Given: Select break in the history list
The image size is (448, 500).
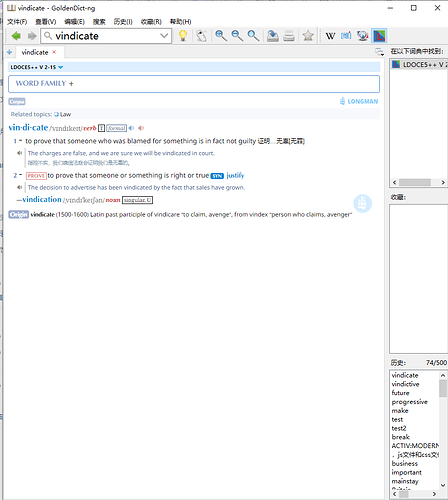Looking at the screenshot, I should (400, 437).
